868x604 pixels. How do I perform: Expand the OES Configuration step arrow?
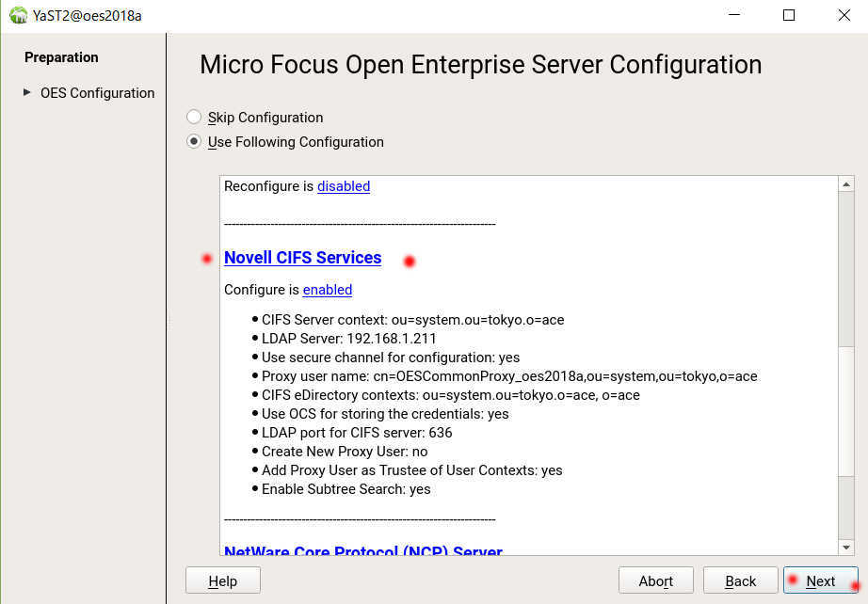point(26,92)
